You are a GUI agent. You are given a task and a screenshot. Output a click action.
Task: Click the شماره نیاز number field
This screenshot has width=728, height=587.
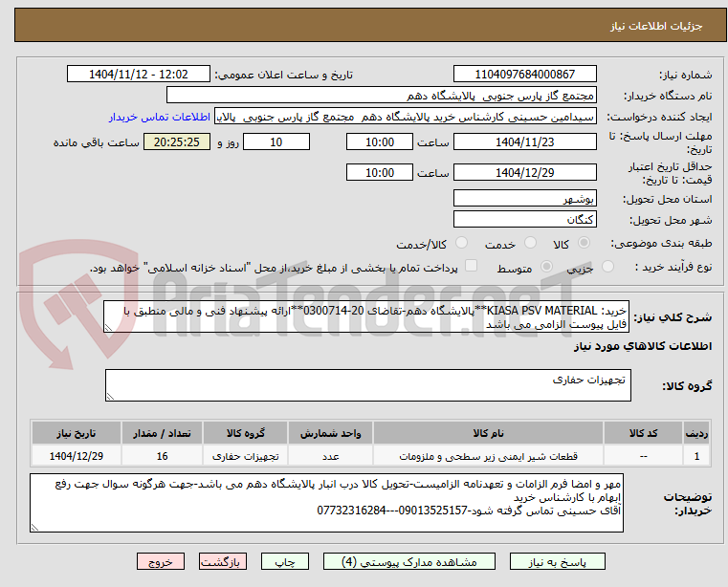[x=524, y=75]
